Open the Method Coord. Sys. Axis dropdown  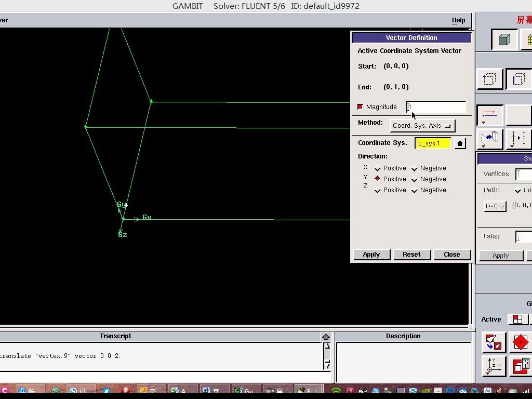[x=422, y=126]
